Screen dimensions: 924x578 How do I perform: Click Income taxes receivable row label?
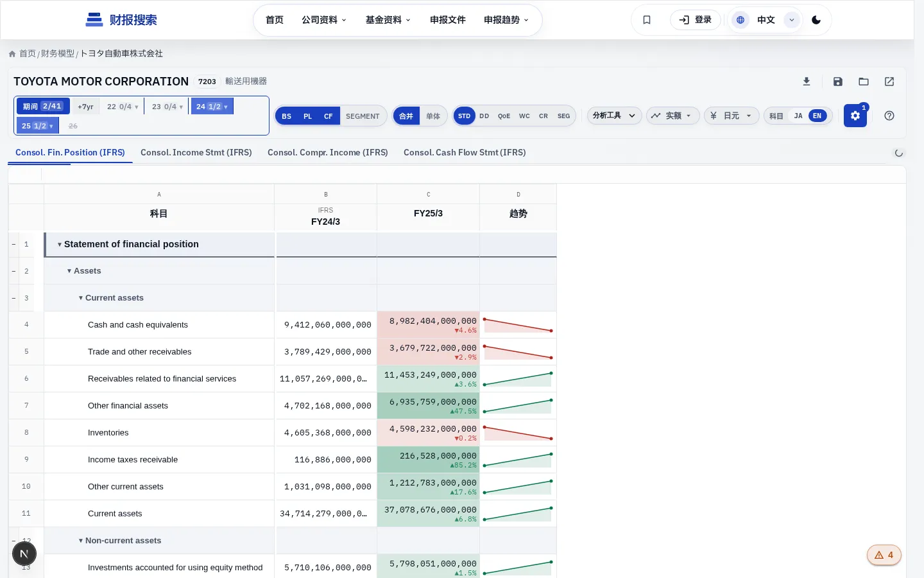(133, 460)
